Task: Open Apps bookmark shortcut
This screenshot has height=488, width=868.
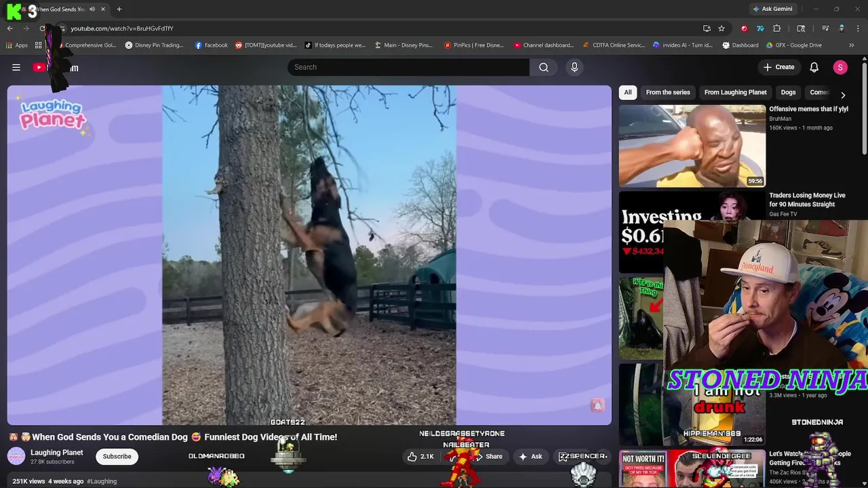Action: tap(17, 45)
